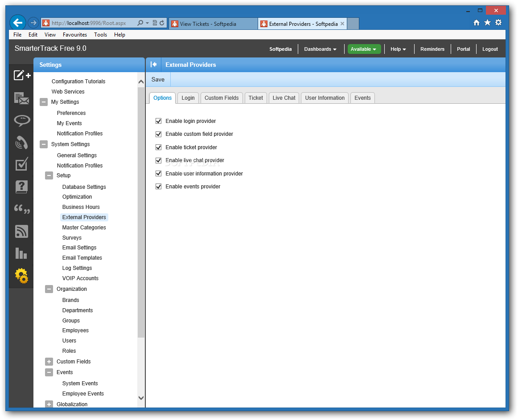Open the browser File menu
The width and height of the screenshot is (518, 420).
pos(17,35)
